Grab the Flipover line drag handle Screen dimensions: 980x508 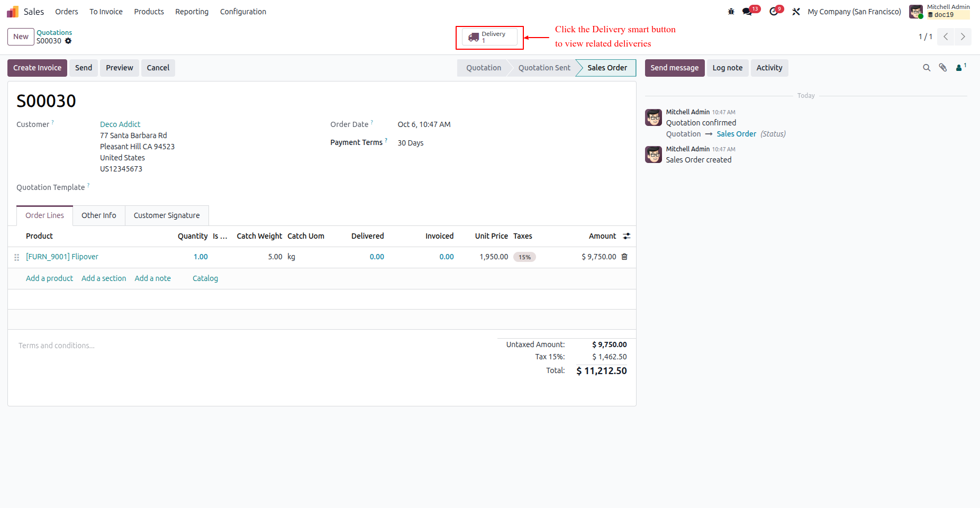16,257
